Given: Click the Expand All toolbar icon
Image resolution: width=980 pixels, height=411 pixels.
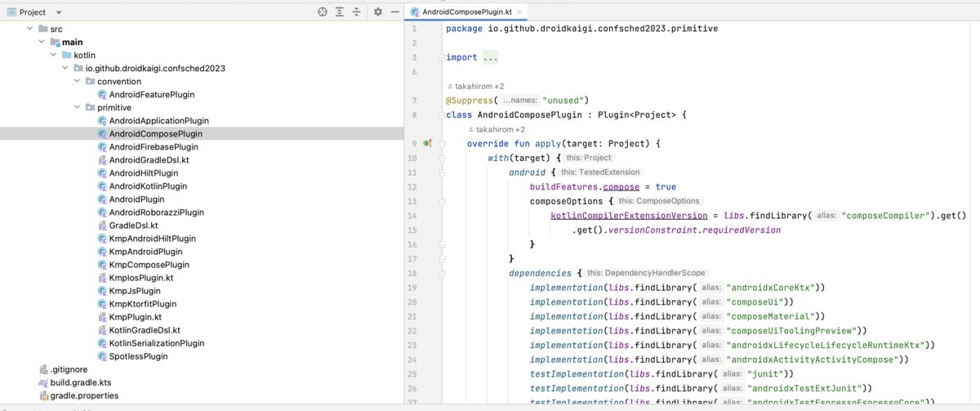Looking at the screenshot, I should (x=340, y=12).
